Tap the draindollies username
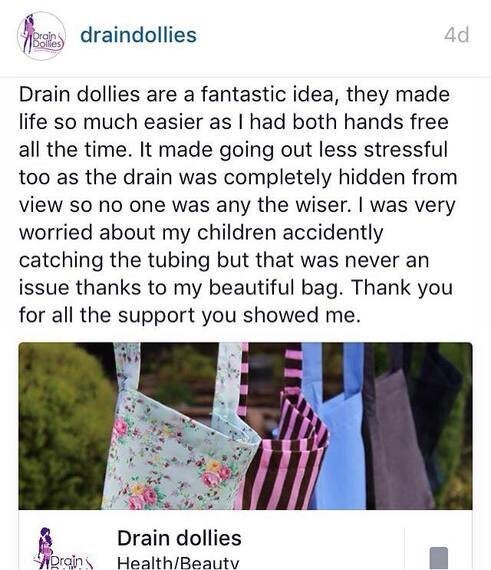Screen dimensions: 491x570 point(138,35)
